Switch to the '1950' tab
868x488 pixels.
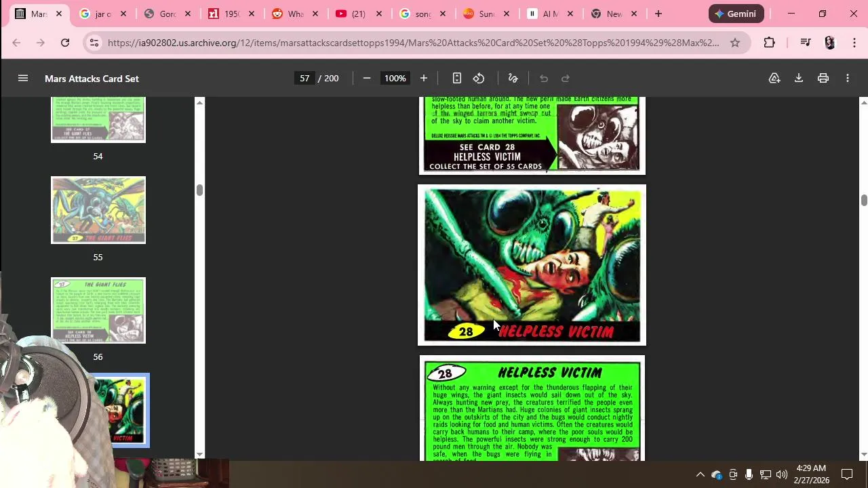[231, 14]
